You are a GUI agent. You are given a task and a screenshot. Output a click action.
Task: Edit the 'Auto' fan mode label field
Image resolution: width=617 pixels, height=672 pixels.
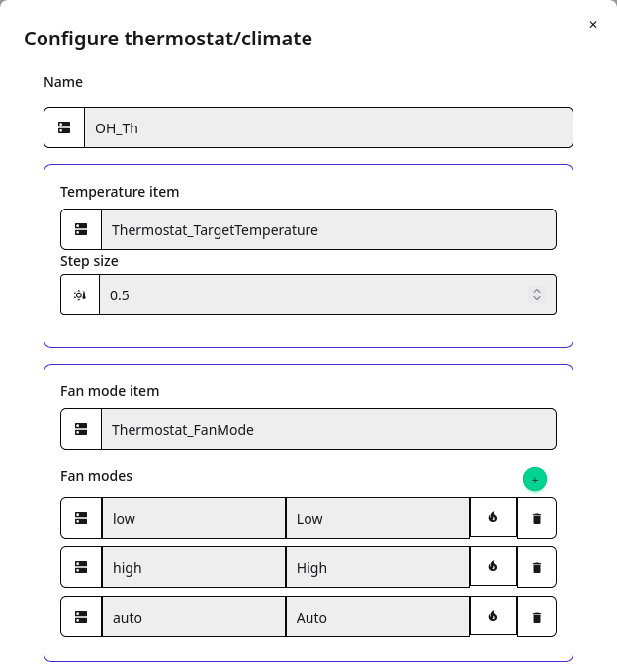378,617
